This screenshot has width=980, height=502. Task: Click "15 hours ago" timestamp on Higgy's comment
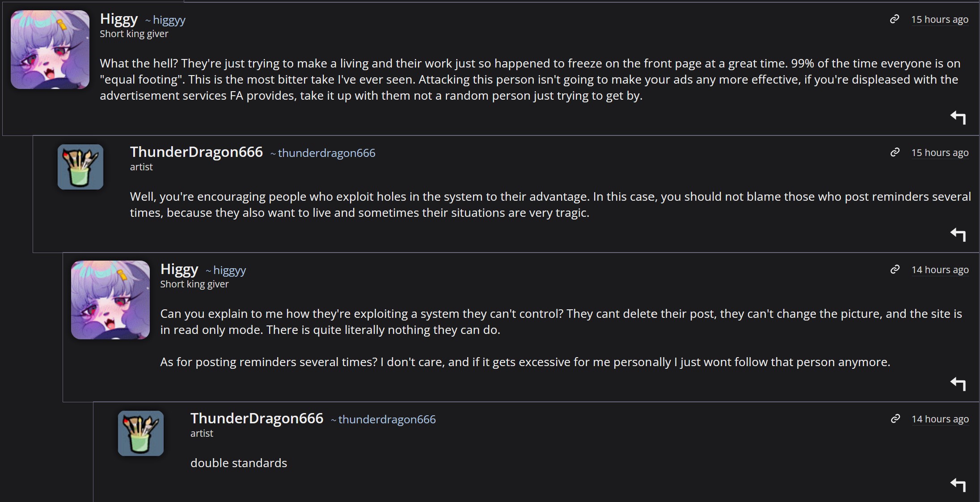940,20
